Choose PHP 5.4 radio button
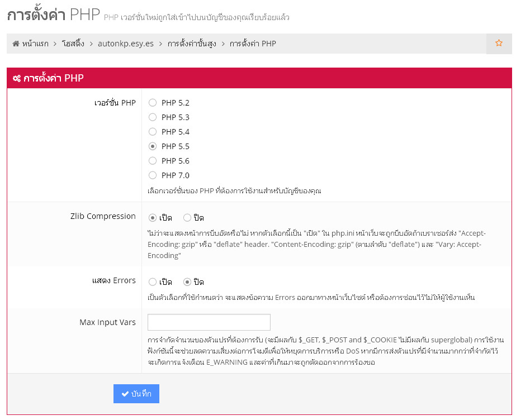Viewport: 516px width, 420px height. click(x=153, y=132)
